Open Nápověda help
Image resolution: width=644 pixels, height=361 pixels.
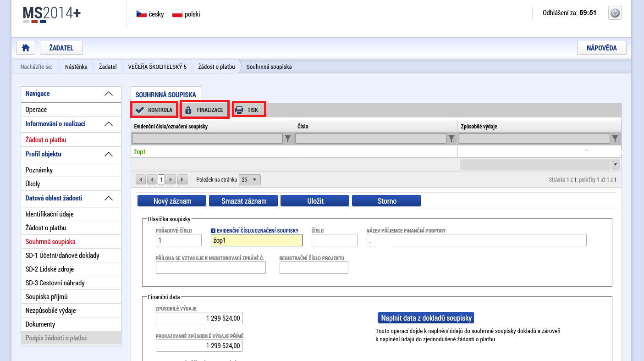(601, 48)
